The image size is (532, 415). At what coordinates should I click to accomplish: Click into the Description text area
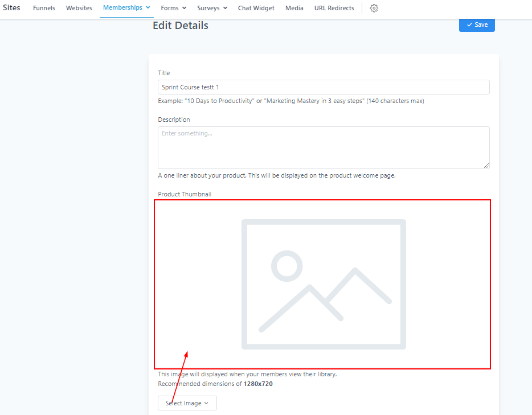tap(324, 147)
